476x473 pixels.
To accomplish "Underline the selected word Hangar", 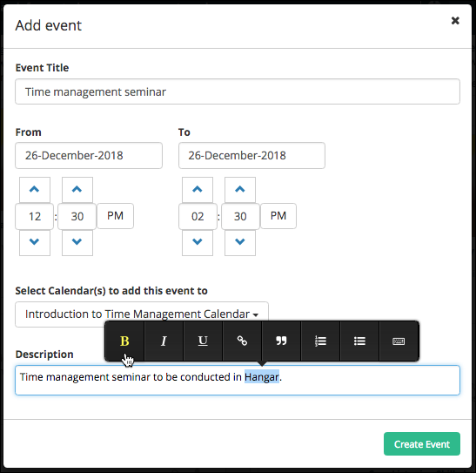I will 203,341.
